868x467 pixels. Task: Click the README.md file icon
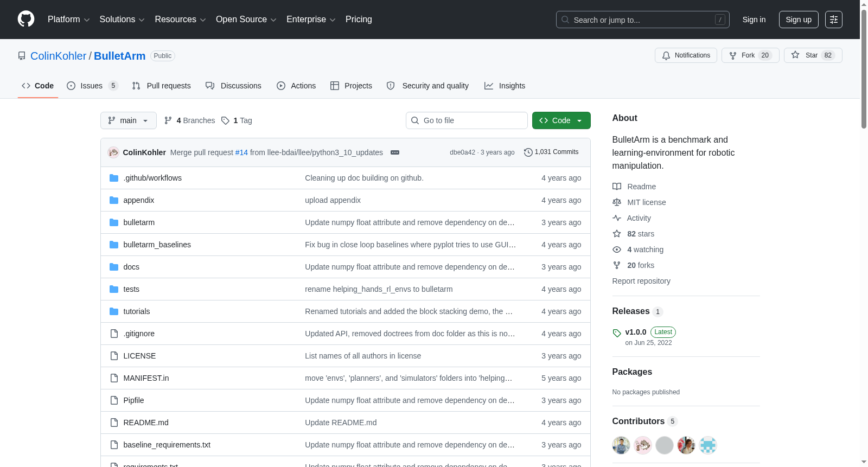[114, 423]
